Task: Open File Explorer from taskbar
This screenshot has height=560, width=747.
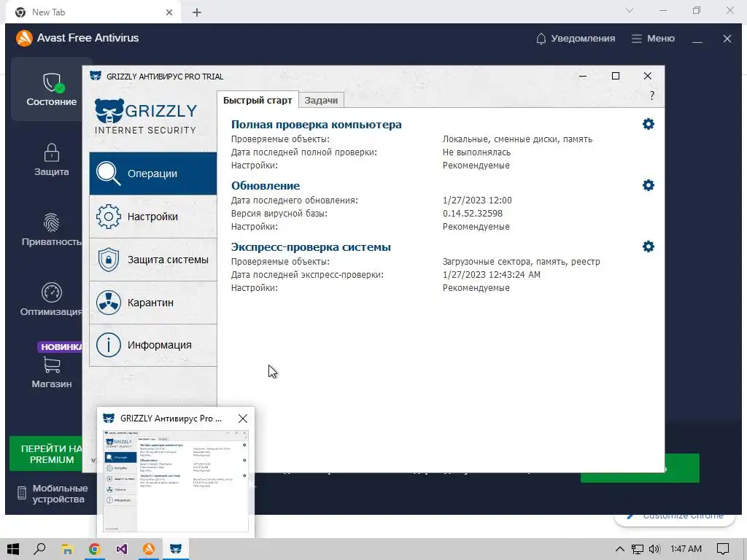Action: pos(67,549)
